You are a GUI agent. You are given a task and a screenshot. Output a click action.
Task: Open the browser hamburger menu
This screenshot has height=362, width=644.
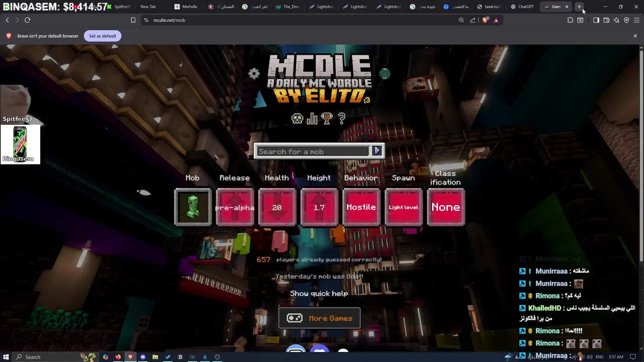click(636, 20)
